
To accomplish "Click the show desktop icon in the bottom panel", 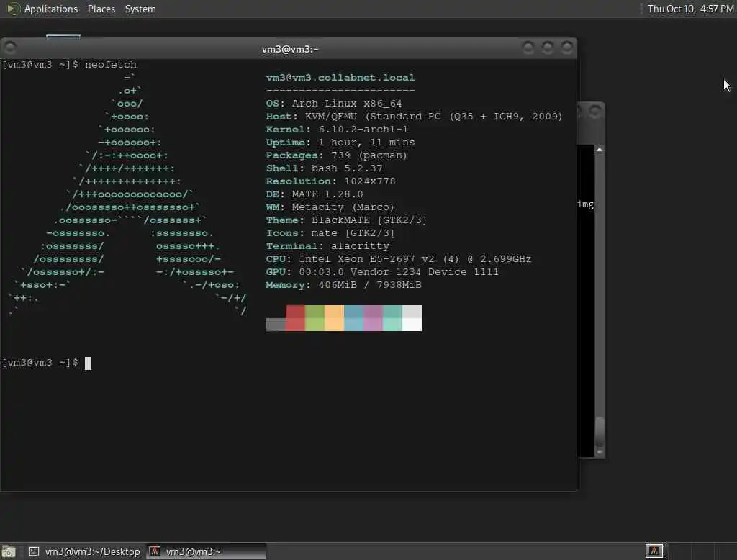I will click(x=9, y=551).
